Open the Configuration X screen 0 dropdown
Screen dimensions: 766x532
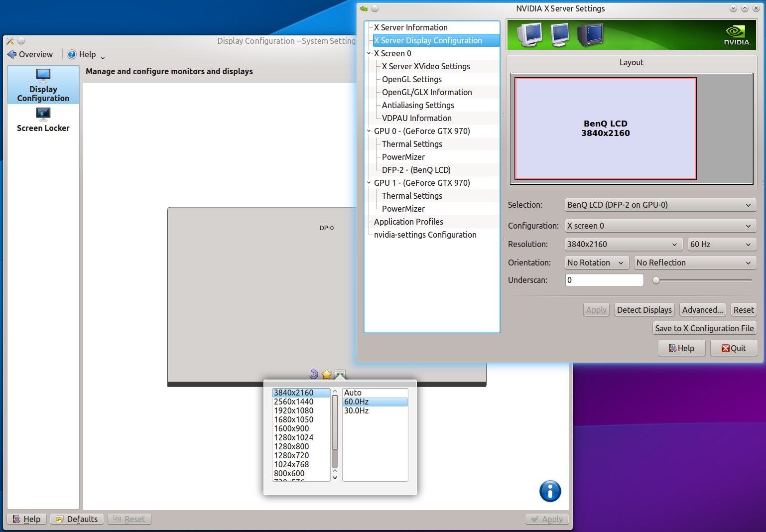click(660, 226)
